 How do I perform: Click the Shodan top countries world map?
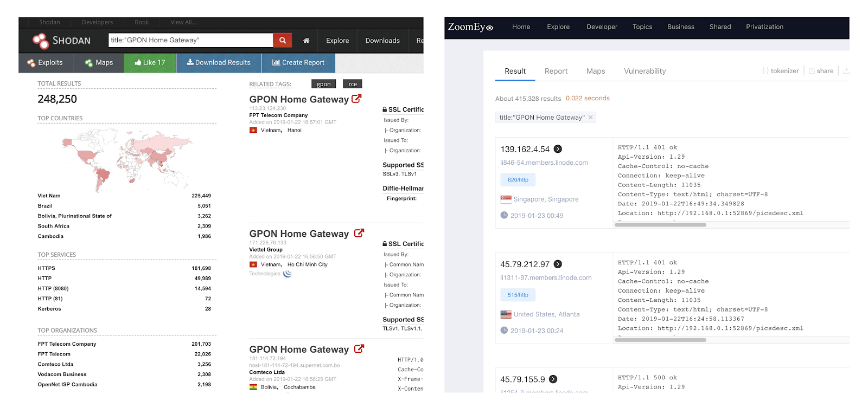point(127,160)
